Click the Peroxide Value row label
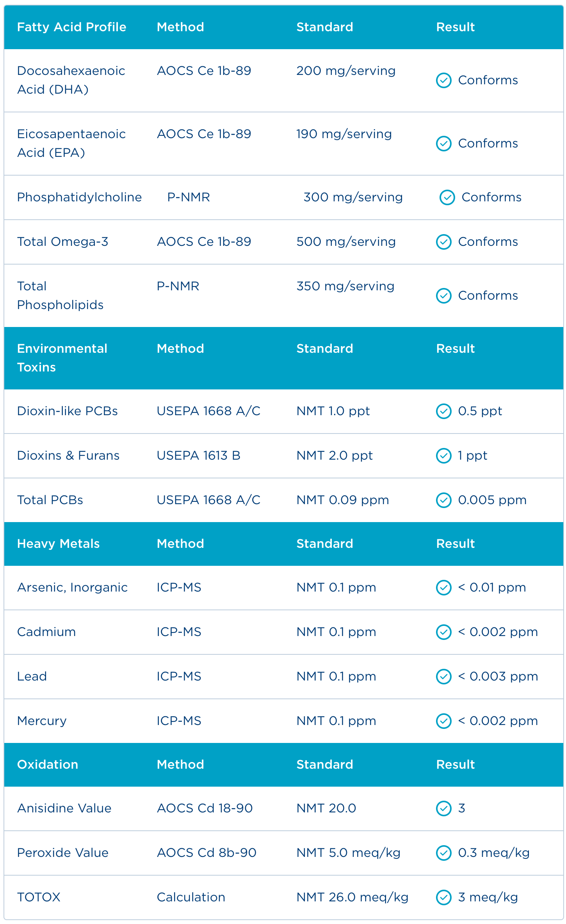 pyautogui.click(x=63, y=853)
